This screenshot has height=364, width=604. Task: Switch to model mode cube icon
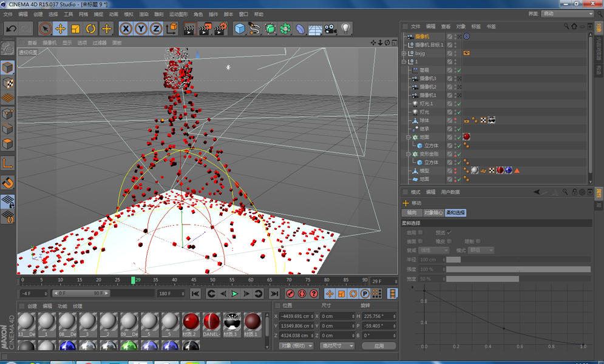tap(8, 68)
